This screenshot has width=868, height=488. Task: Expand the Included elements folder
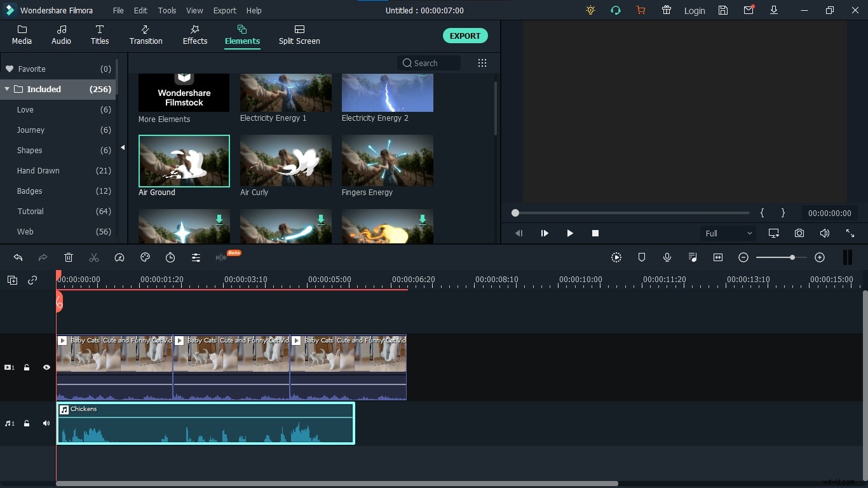pos(8,89)
